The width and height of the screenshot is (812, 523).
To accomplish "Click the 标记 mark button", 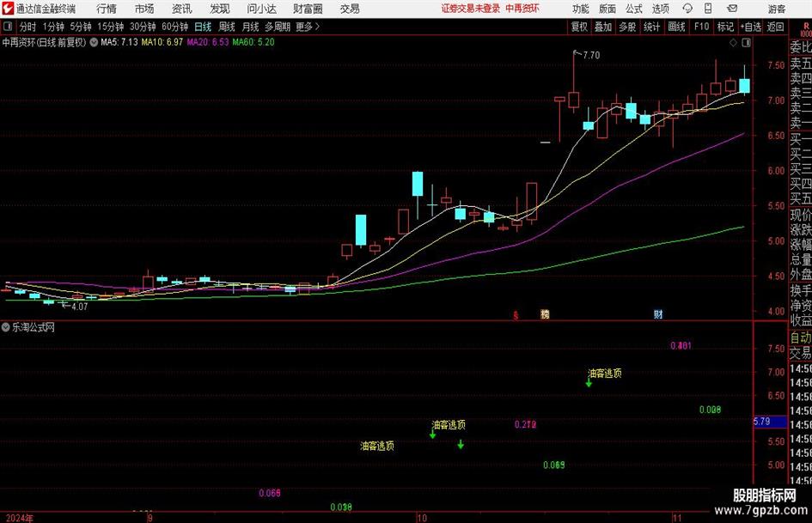I will (725, 27).
